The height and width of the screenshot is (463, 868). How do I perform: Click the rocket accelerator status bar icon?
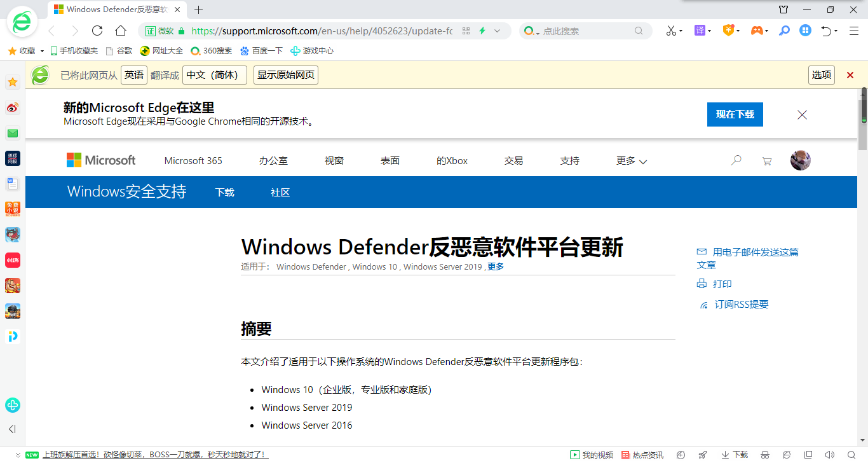(x=702, y=455)
